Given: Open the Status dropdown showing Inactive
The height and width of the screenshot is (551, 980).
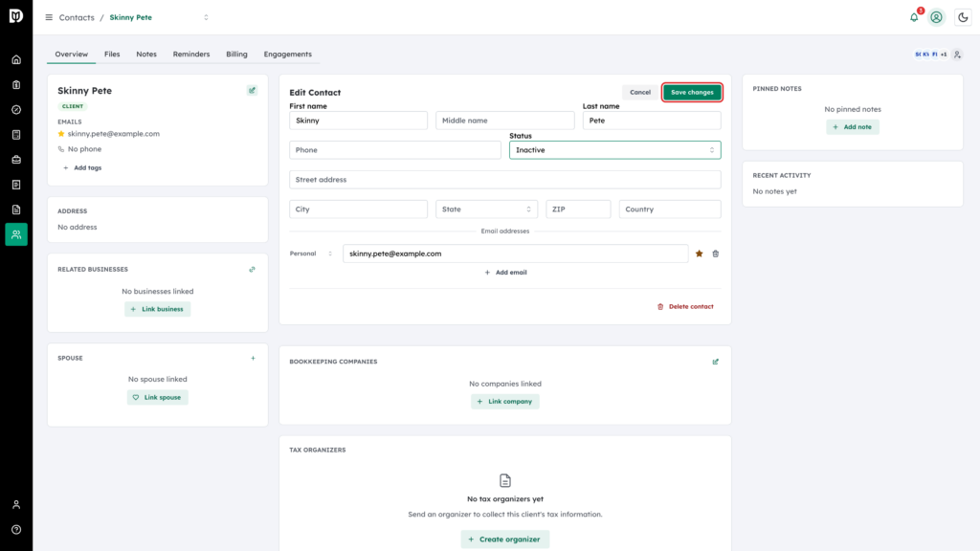Looking at the screenshot, I should 615,150.
